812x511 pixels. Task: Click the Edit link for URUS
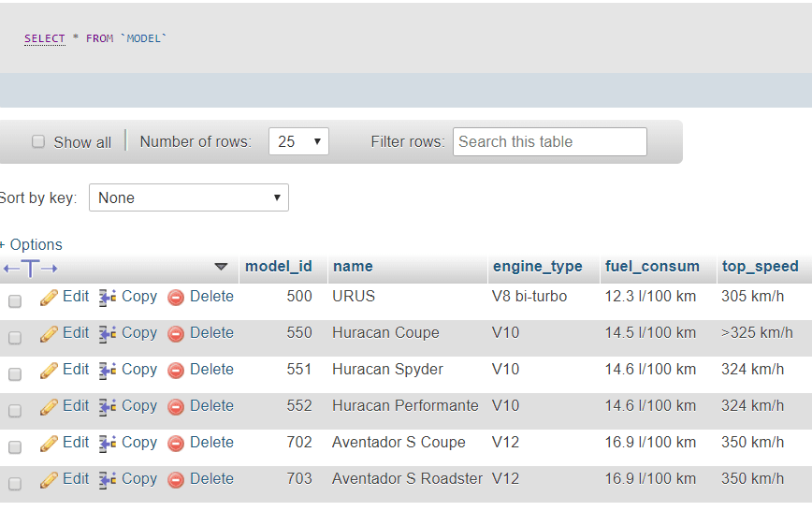pos(76,297)
